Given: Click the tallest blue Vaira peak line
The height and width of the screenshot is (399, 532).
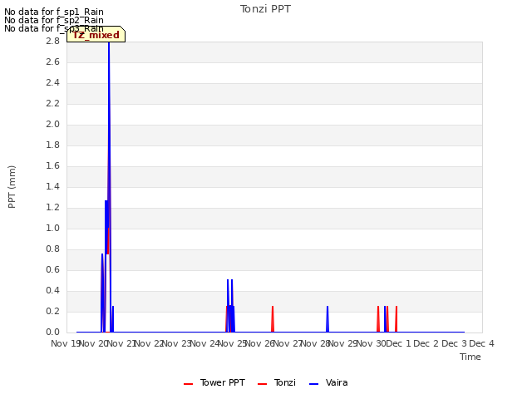Looking at the screenshot, I should click(x=109, y=135).
